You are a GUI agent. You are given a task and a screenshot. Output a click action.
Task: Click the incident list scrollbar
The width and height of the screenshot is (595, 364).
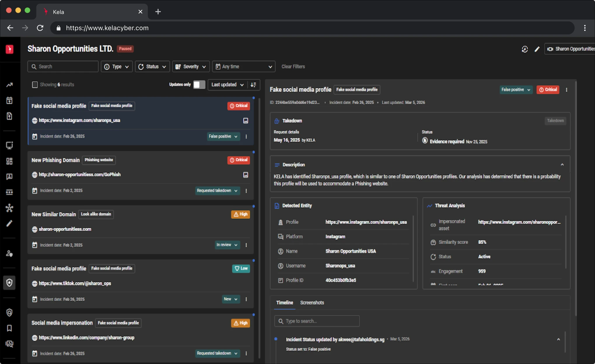pyautogui.click(x=259, y=229)
